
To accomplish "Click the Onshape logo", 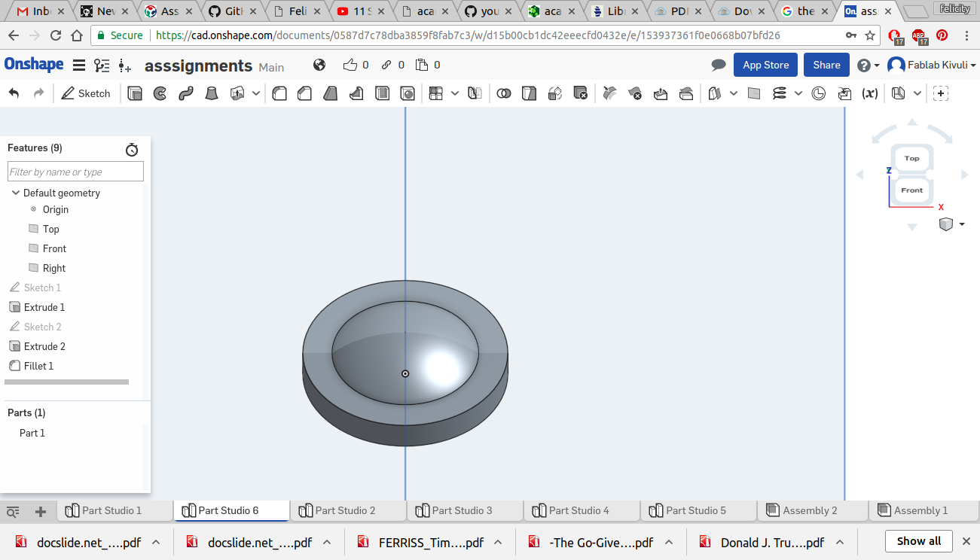I will (34, 65).
